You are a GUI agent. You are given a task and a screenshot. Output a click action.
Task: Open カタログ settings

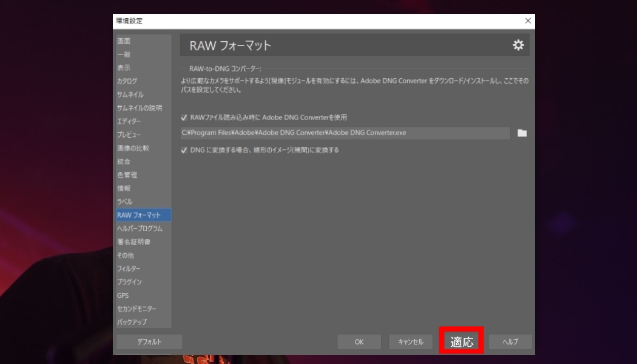143,81
